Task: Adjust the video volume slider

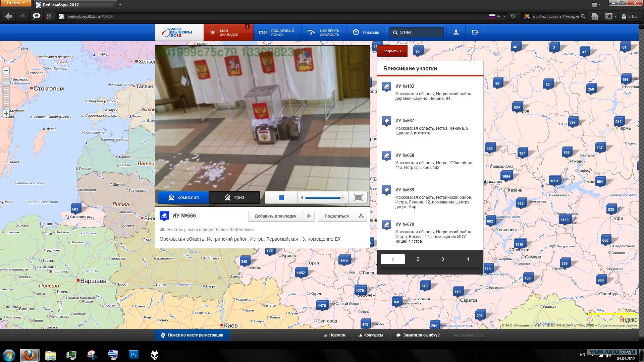Action: point(325,198)
